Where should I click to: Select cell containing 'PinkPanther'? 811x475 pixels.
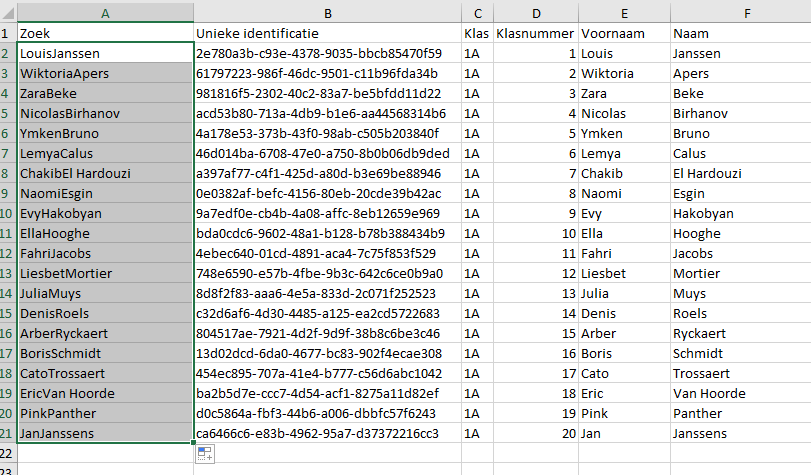pyautogui.click(x=106, y=413)
